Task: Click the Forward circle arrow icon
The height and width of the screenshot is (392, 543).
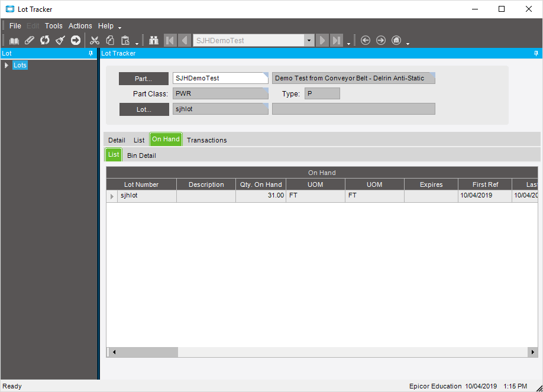Action: point(380,41)
